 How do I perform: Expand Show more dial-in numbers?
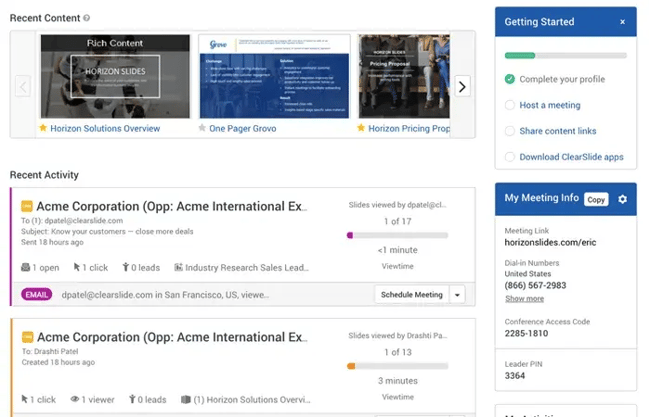524,298
